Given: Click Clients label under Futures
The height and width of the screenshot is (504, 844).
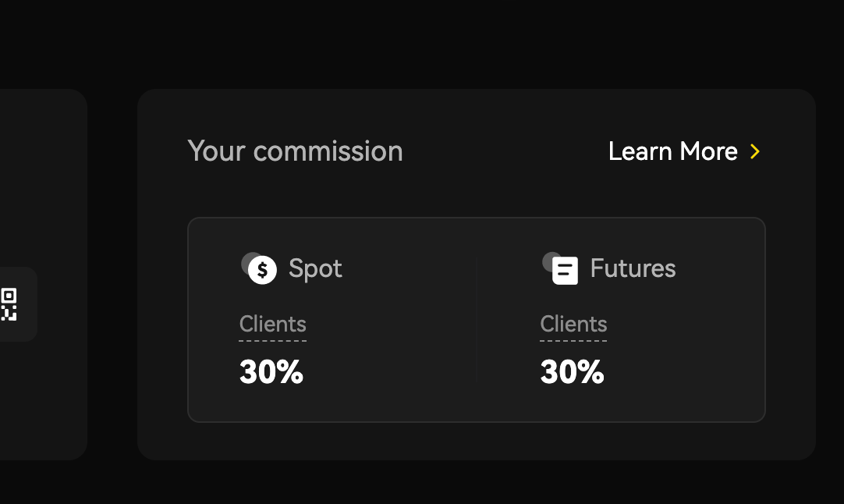Looking at the screenshot, I should click(573, 324).
